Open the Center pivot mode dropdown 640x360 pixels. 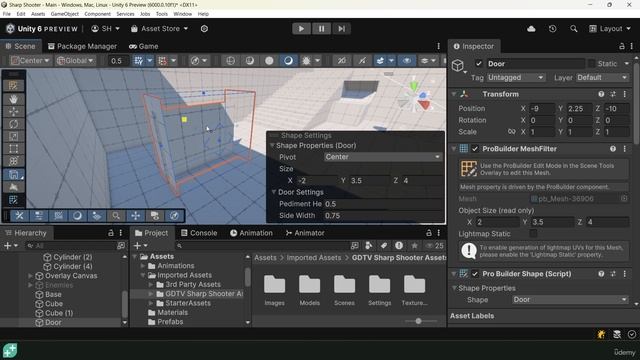pos(31,61)
